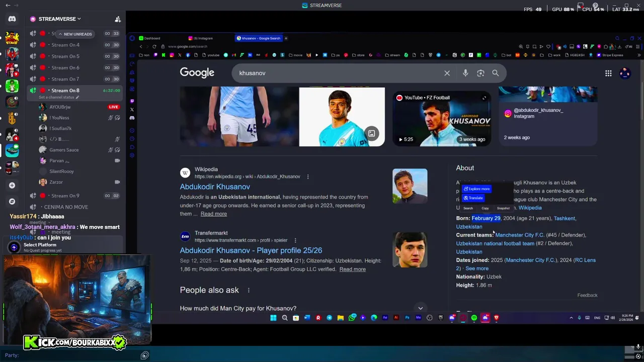This screenshot has width=644, height=362.
Task: Reload the browser page
Action: coord(154,46)
